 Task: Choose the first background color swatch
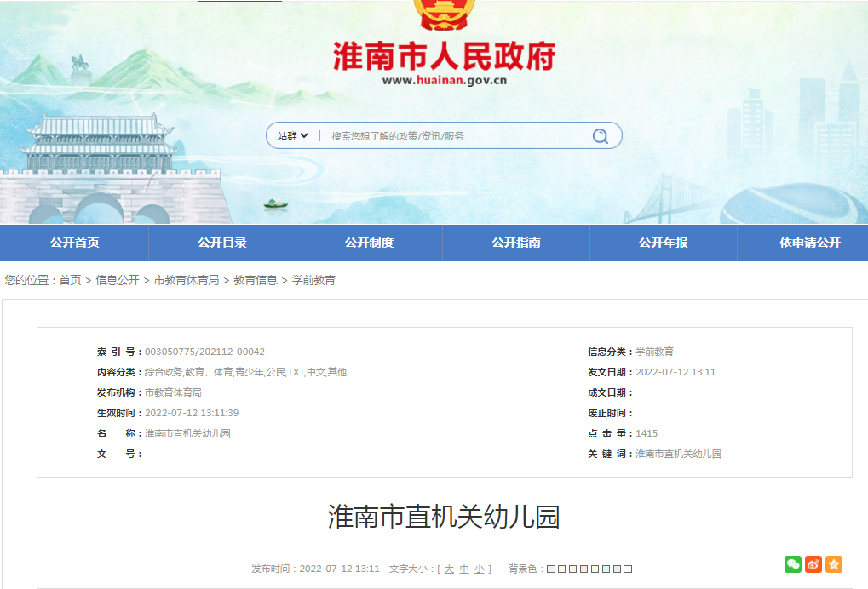[x=551, y=569]
